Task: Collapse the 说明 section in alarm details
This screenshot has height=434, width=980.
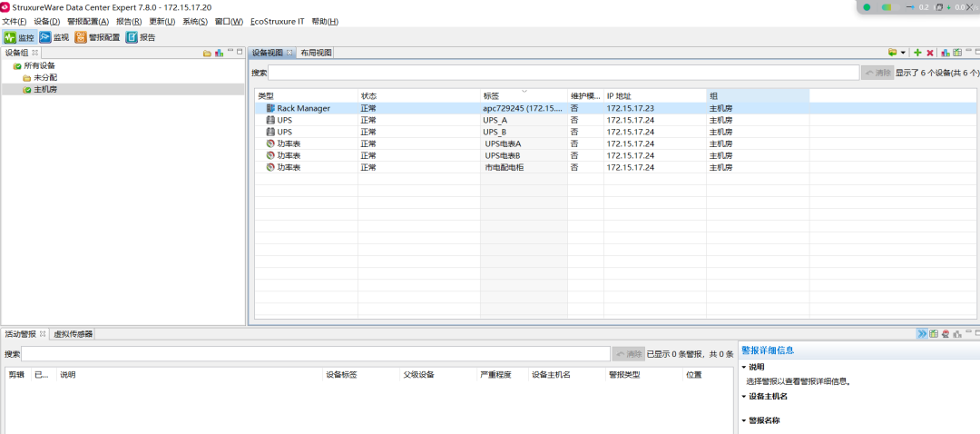Action: pyautogui.click(x=744, y=367)
